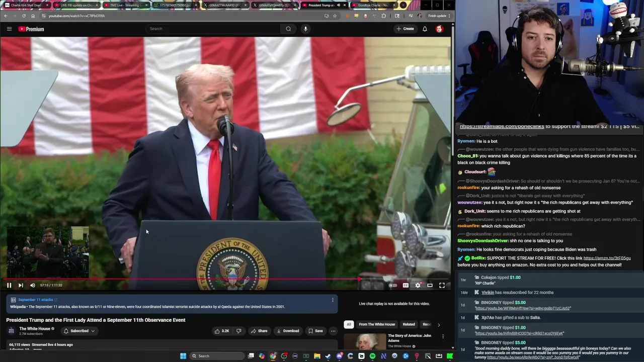644x362 pixels.
Task: Switch to the LIVE: FBI update tab
Action: click(x=75, y=5)
